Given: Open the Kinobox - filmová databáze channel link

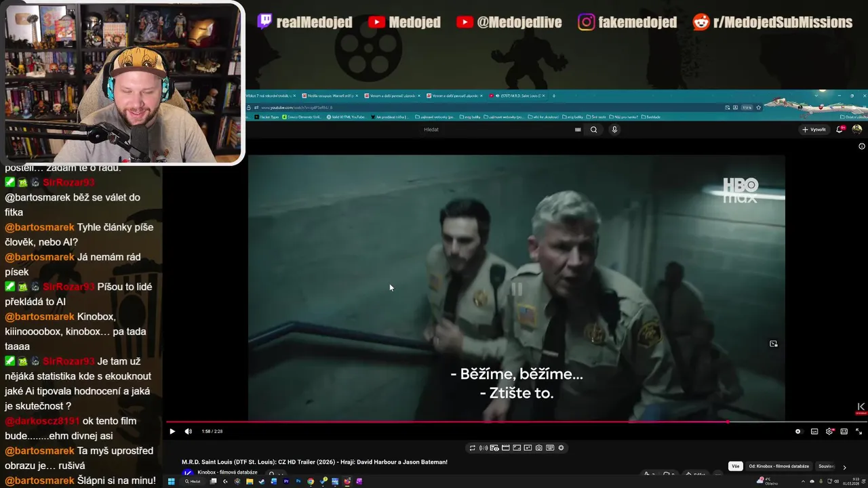Looking at the screenshot, I should click(x=227, y=472).
